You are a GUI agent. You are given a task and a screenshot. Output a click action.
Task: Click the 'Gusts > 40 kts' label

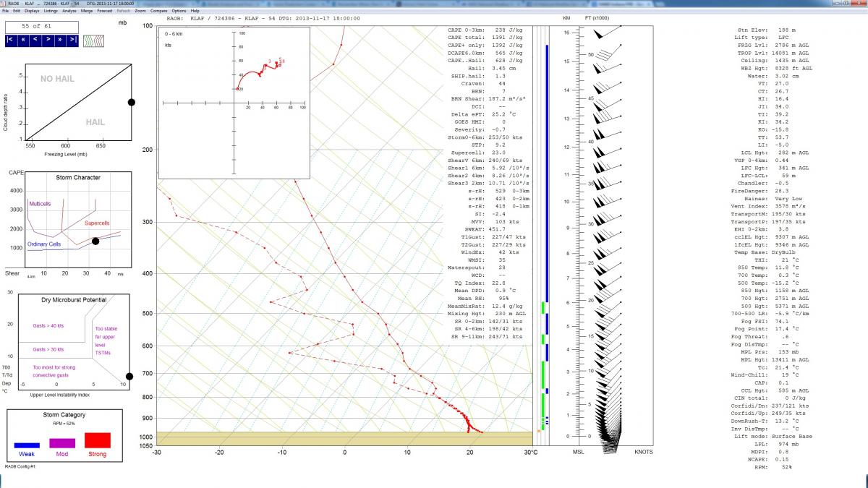coord(48,326)
